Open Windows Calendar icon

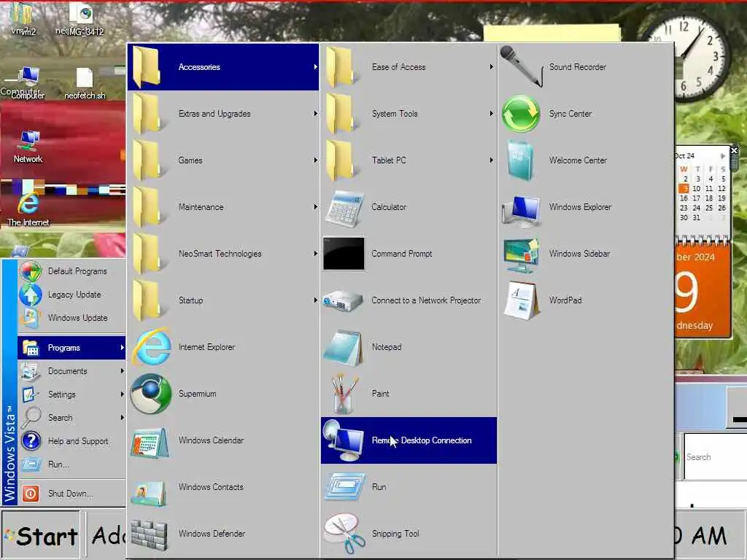tap(150, 443)
